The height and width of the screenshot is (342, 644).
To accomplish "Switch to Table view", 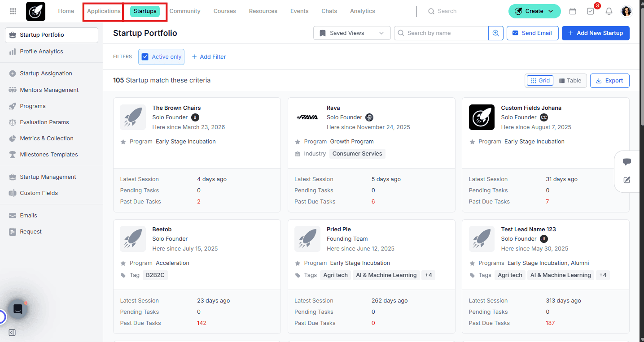I will click(570, 81).
